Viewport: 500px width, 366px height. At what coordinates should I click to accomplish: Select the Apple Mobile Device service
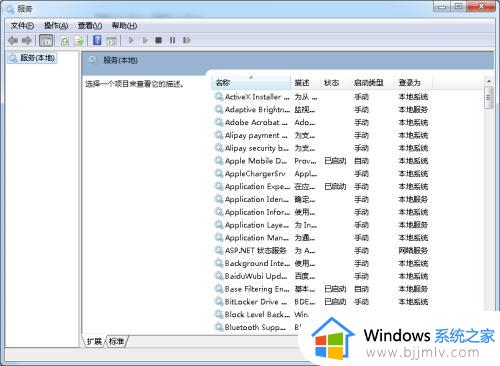[x=322, y=161]
